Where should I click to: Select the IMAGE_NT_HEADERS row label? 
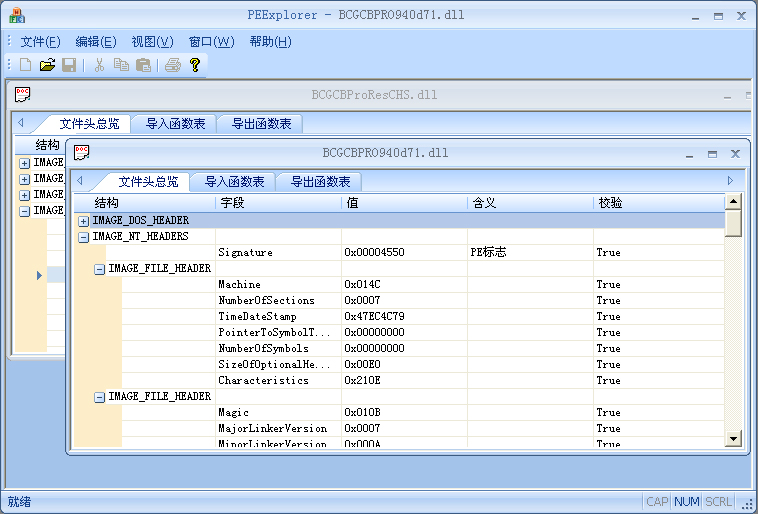coord(140,236)
